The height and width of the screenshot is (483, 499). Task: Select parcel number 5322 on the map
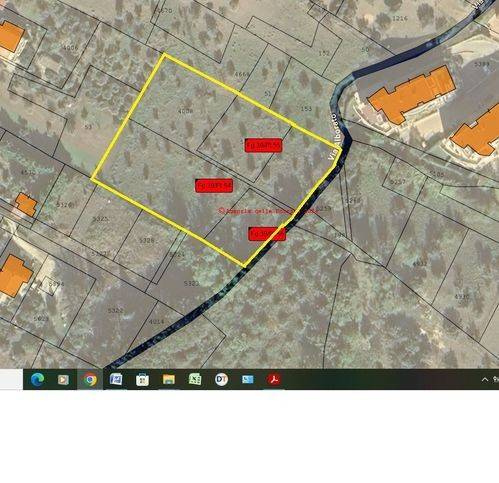(116, 311)
